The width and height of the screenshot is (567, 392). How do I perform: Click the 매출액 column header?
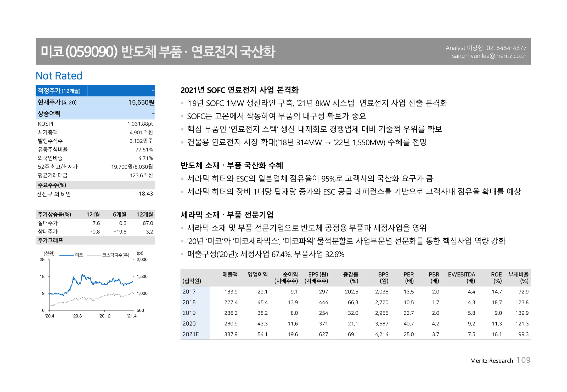click(x=230, y=274)
